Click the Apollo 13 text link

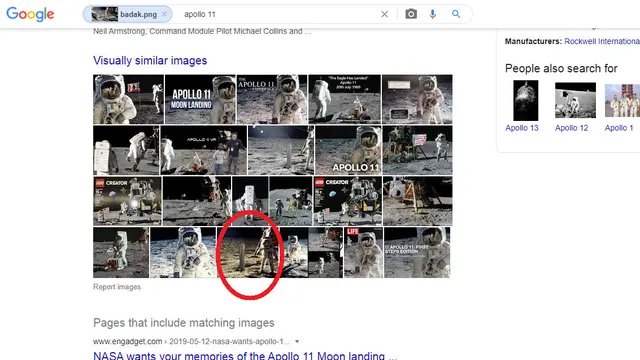(x=522, y=128)
